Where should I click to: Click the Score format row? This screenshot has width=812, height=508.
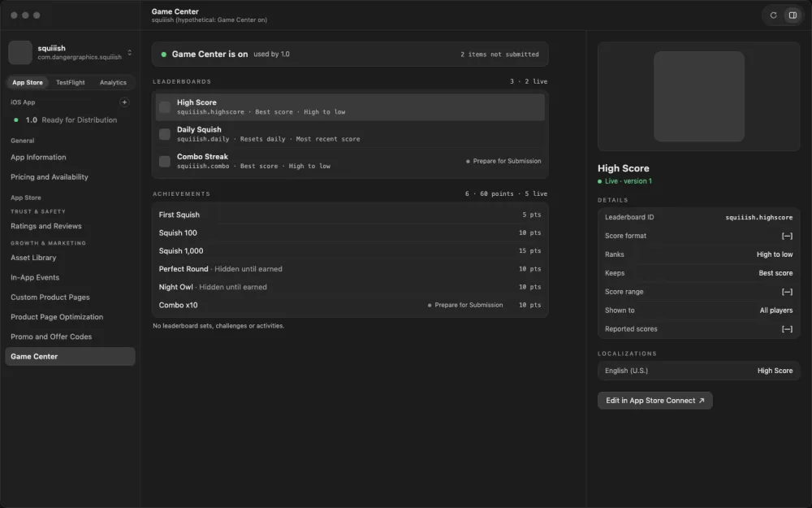tap(698, 236)
